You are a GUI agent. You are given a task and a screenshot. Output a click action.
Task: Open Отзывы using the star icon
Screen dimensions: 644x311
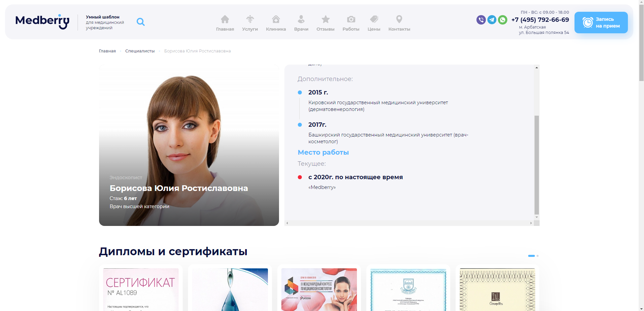(325, 19)
